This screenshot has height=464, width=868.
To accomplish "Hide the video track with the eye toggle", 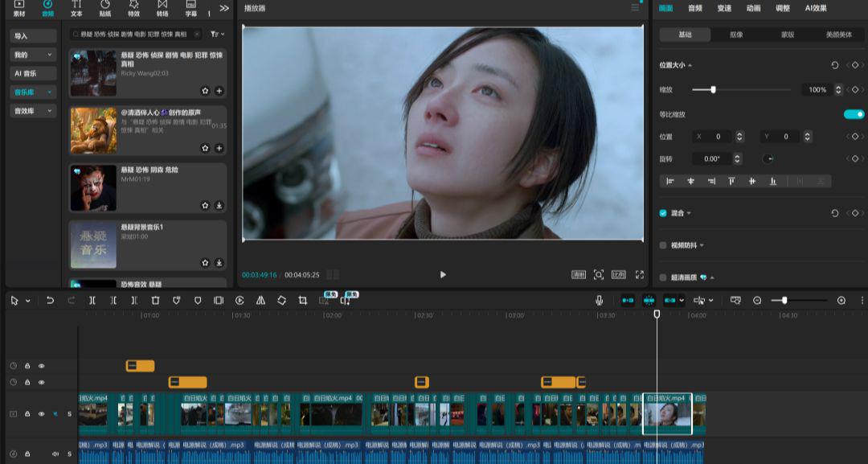I will (x=42, y=413).
